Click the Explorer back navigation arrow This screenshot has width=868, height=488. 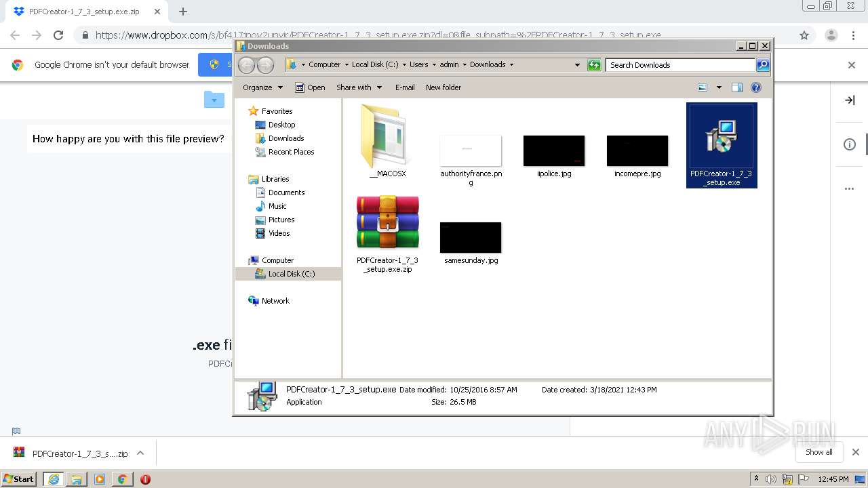coord(247,65)
